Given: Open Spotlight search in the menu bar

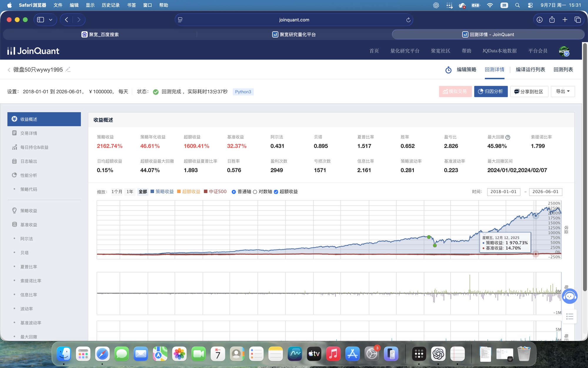Looking at the screenshot, I should pyautogui.click(x=517, y=5).
